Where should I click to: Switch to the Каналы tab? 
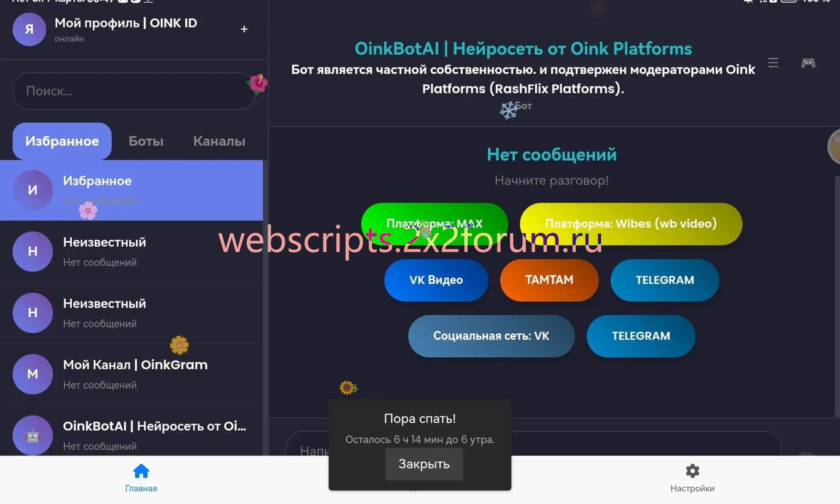219,141
